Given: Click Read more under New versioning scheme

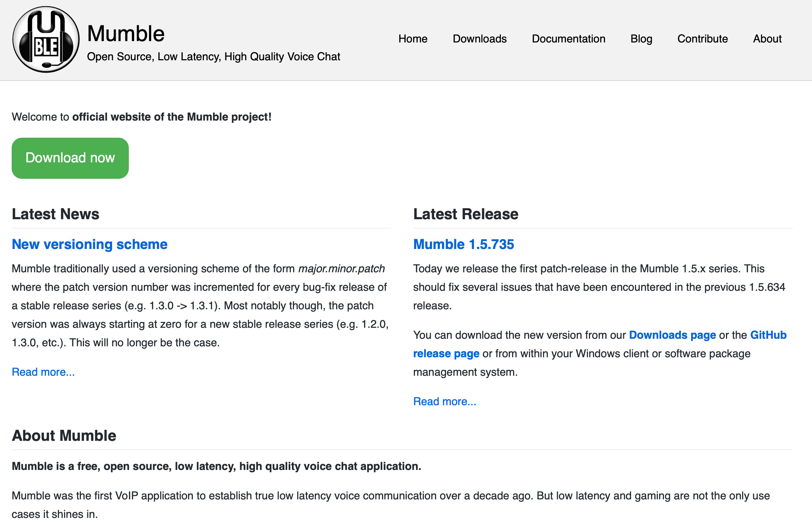Looking at the screenshot, I should coord(43,372).
